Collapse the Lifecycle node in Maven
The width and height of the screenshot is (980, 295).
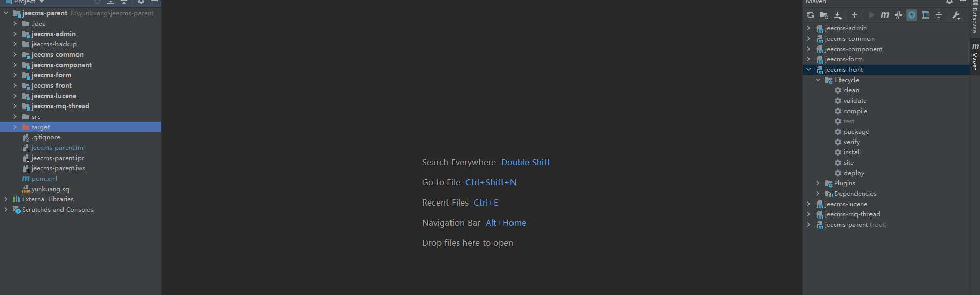pos(818,80)
